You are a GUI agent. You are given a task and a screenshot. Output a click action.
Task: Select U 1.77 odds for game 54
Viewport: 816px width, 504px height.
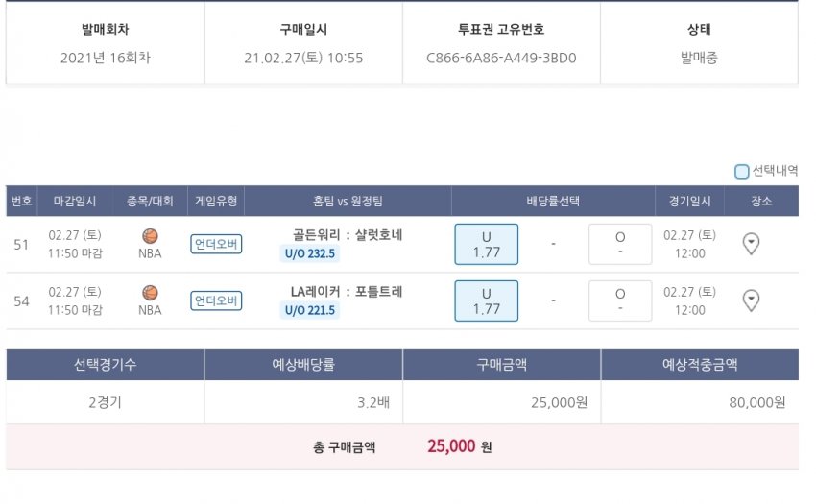point(486,300)
